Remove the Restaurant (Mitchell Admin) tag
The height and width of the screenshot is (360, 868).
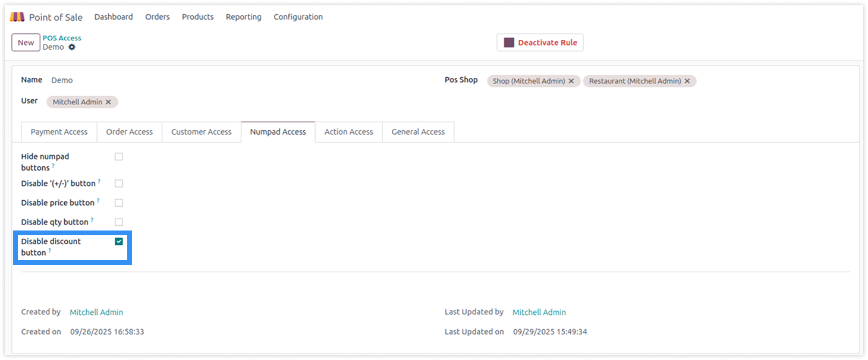click(x=687, y=81)
